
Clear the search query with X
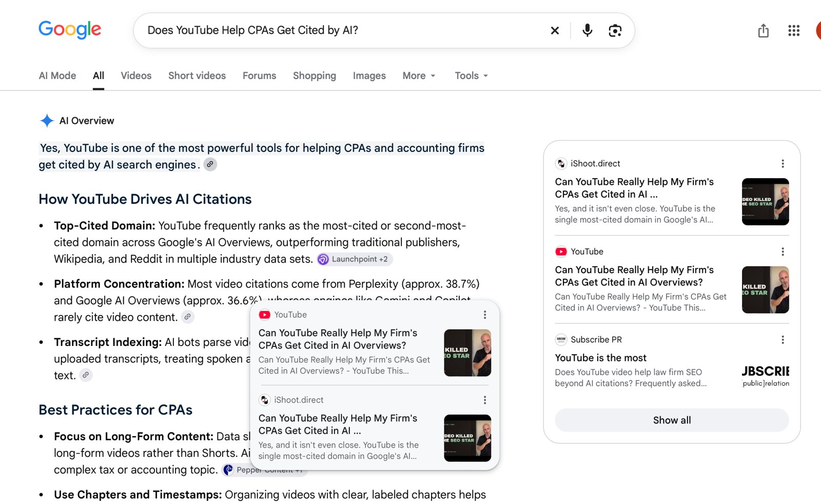[555, 31]
